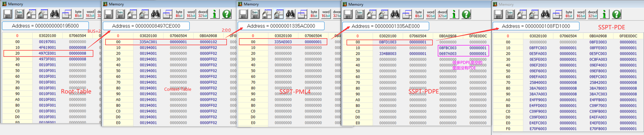Select the 497CE001 cell in the Root-Table window

click(47, 53)
